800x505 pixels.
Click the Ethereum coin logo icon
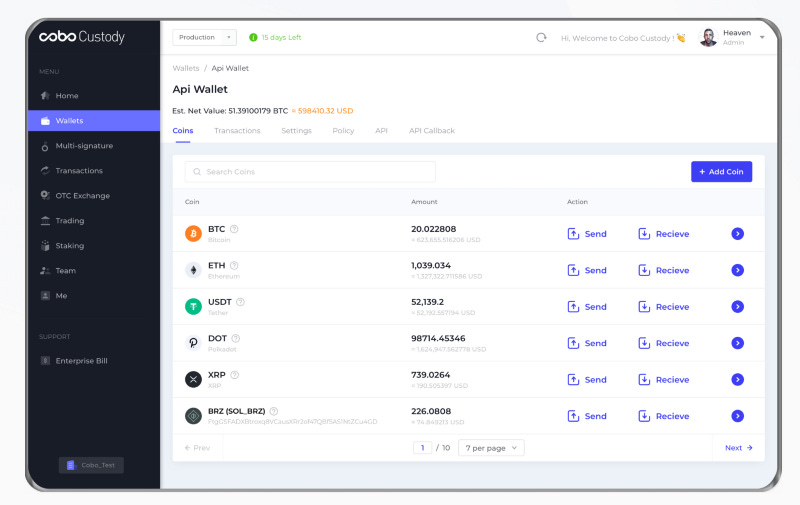[x=193, y=270]
